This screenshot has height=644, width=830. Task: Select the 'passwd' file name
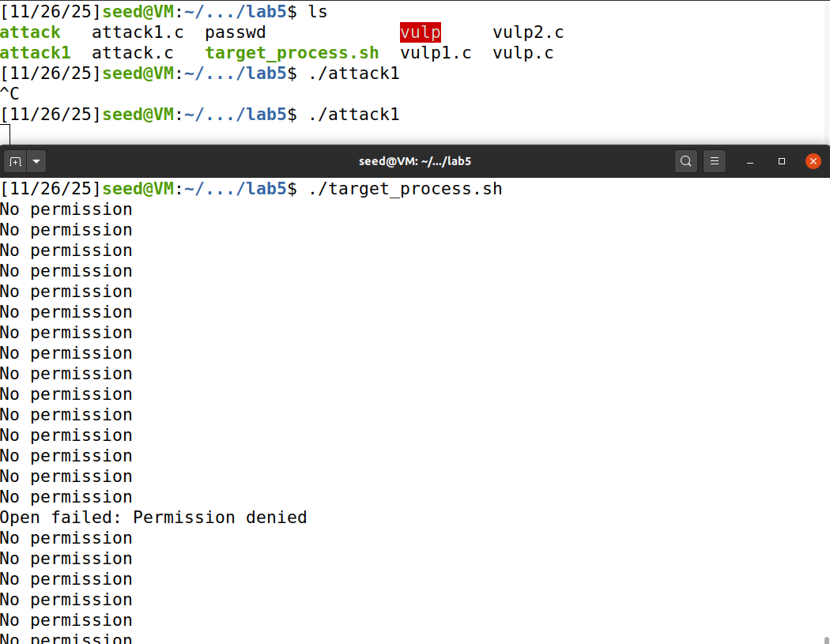click(236, 32)
